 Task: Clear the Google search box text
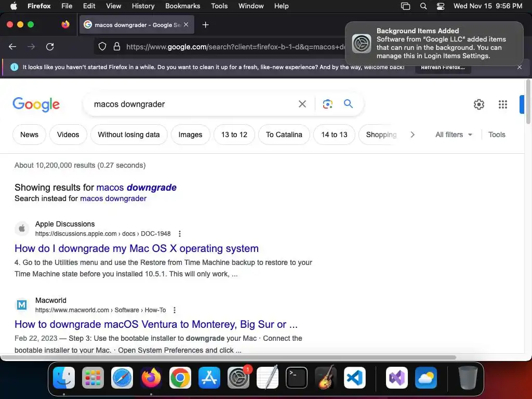tap(302, 104)
